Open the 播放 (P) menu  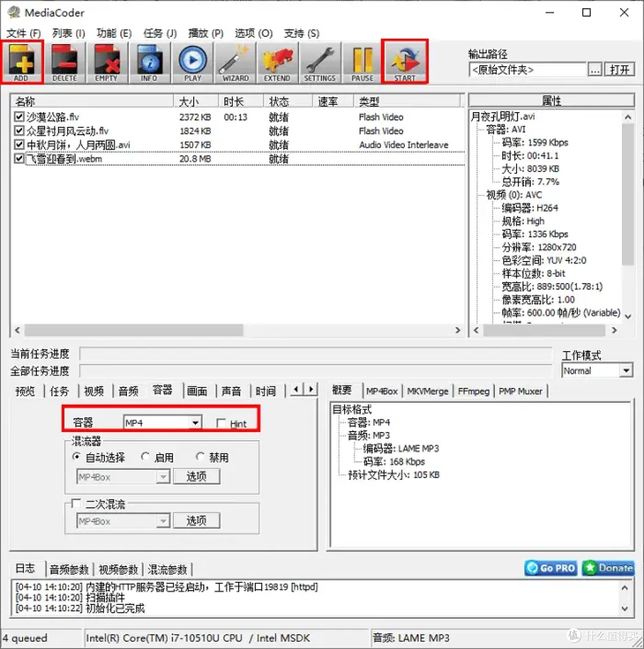[205, 33]
